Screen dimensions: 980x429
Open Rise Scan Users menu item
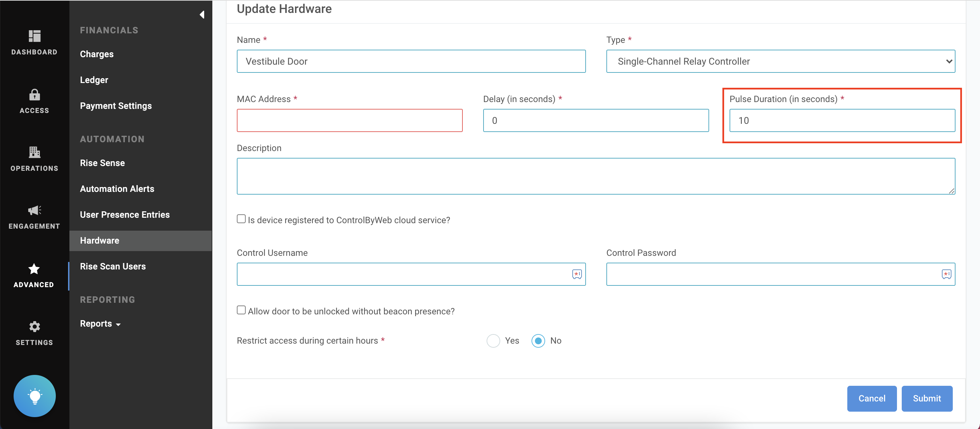coord(113,266)
